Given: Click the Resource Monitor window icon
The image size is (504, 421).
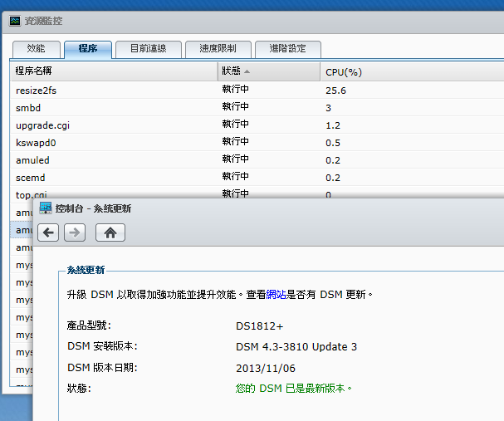Looking at the screenshot, I should (x=15, y=21).
